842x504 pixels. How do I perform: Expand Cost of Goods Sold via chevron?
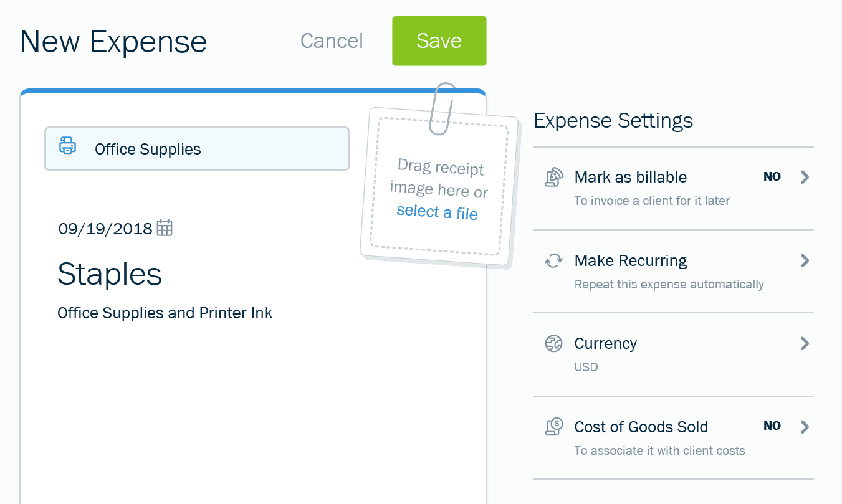point(805,427)
